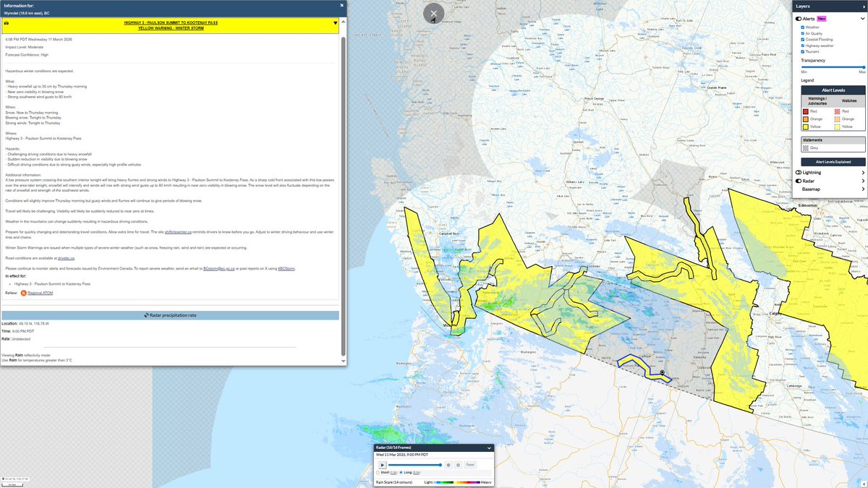Step radar to previous frame
This screenshot has height=488, width=868.
(448, 465)
